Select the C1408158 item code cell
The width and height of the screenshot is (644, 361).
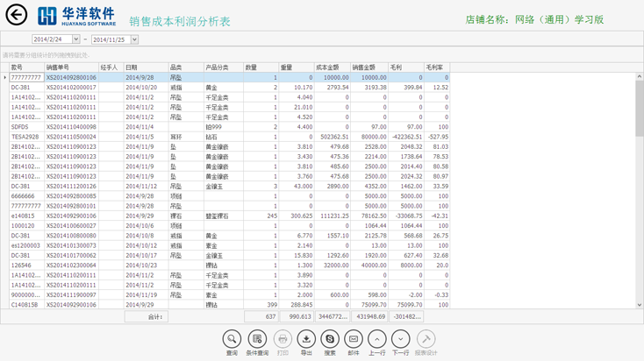(26, 305)
